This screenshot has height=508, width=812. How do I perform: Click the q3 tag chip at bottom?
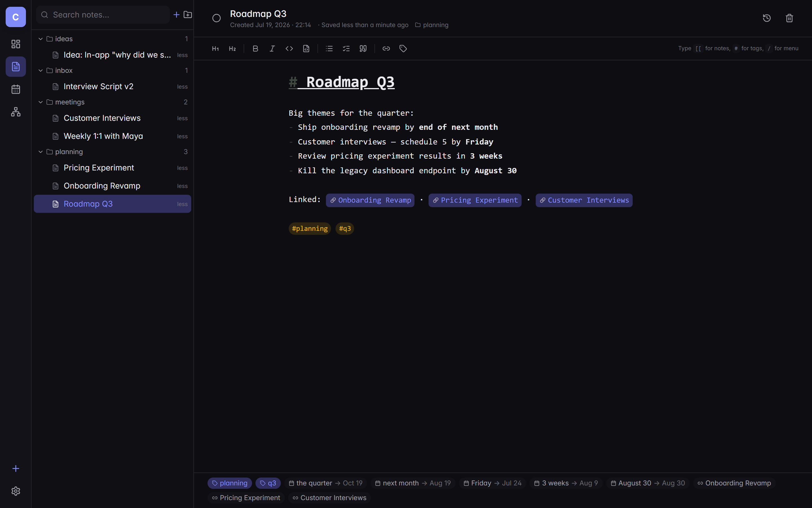coord(268,483)
